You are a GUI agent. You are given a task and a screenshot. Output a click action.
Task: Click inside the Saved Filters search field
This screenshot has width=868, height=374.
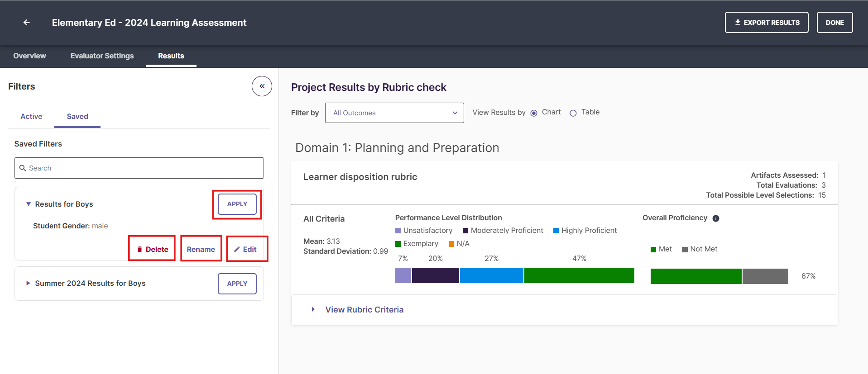pos(139,168)
